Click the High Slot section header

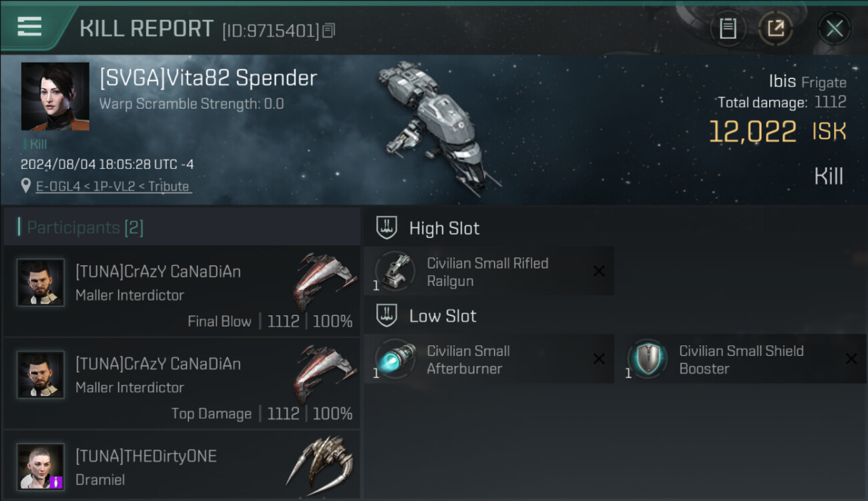coord(444,228)
